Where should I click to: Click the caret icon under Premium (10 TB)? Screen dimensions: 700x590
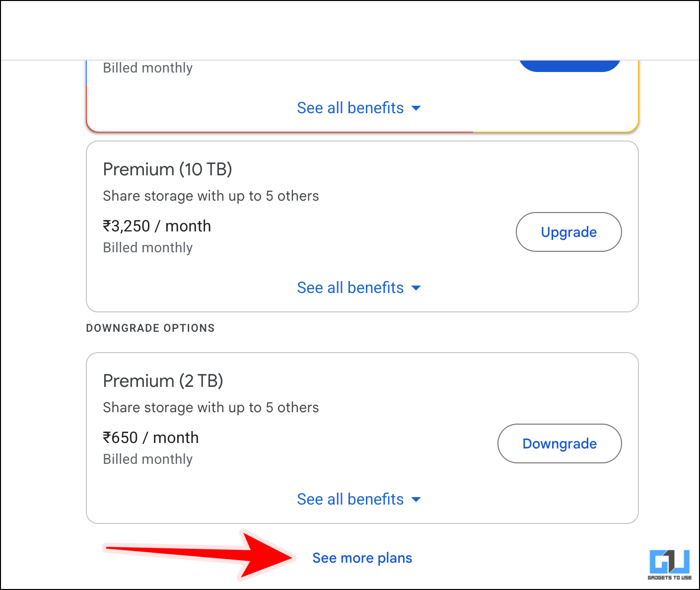tap(417, 288)
